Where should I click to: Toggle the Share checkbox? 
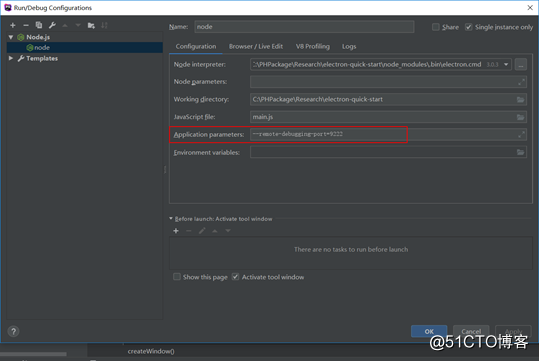tap(436, 27)
